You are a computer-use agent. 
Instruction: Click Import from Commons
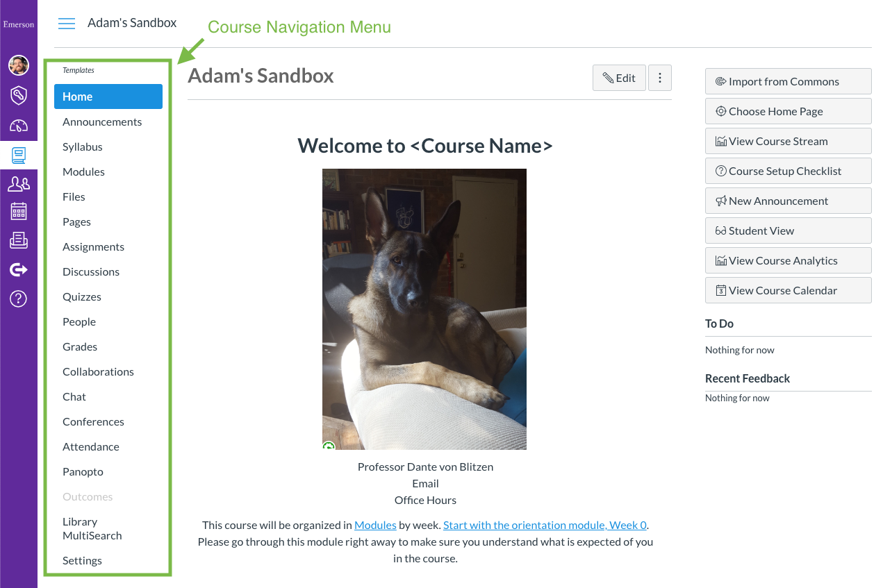click(788, 81)
